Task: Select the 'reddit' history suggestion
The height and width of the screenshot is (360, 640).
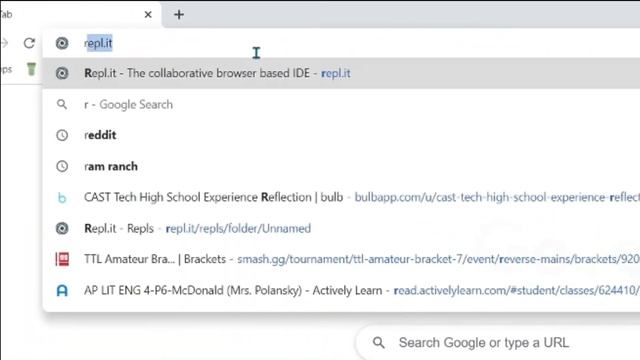Action: tap(341, 135)
